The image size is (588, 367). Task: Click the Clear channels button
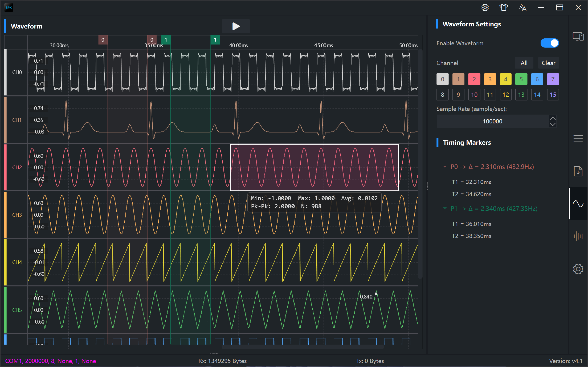549,63
